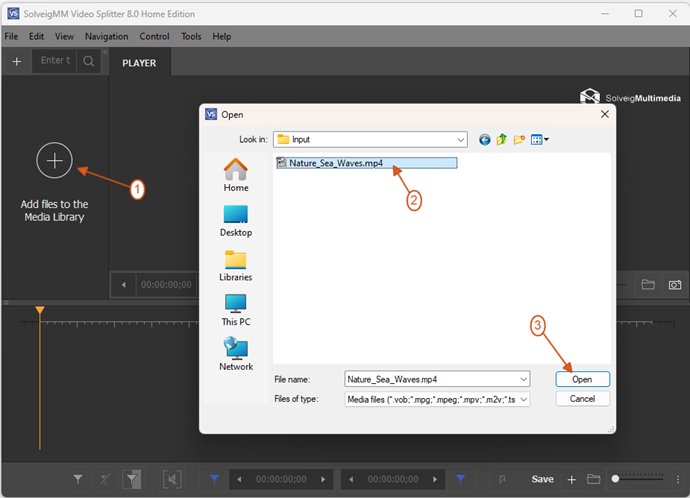Open the Navigation menu
Screen dimensions: 690x498
tap(106, 37)
